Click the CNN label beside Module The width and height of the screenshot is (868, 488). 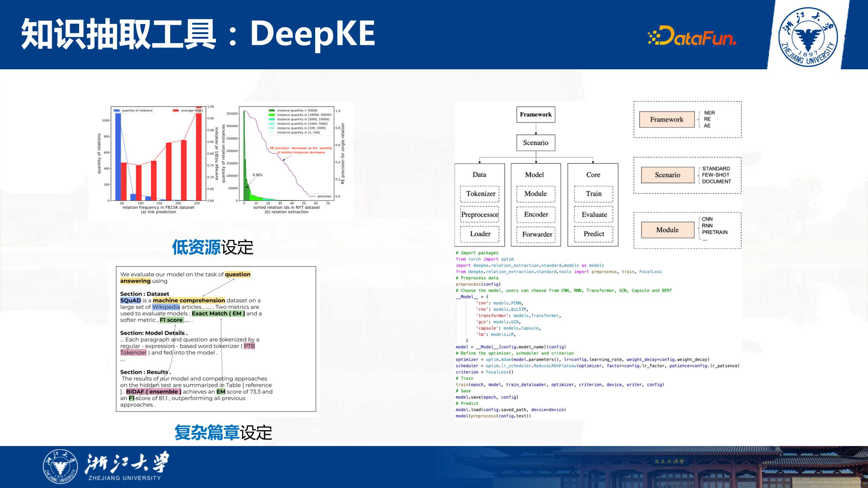[707, 219]
